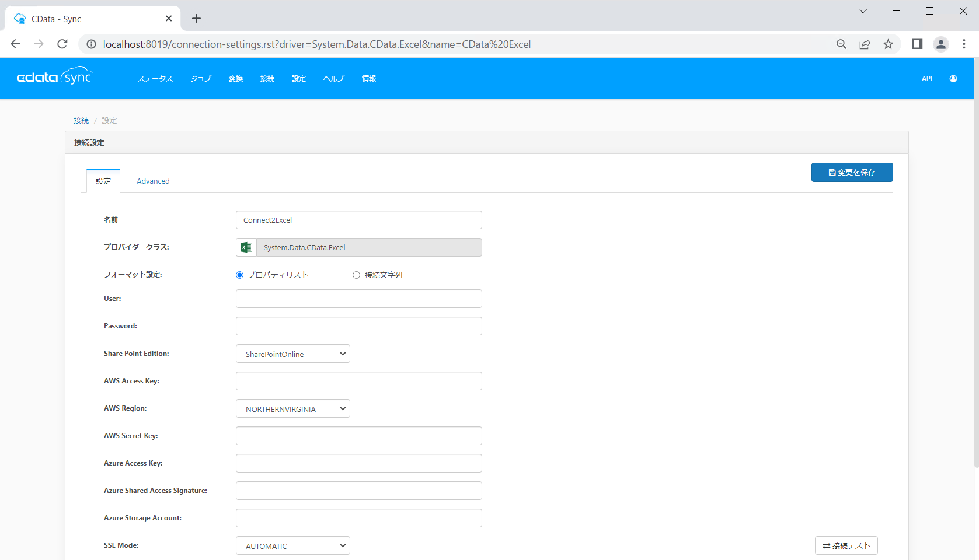Click the browser address bar URL
This screenshot has width=979, height=560.
coord(317,44)
